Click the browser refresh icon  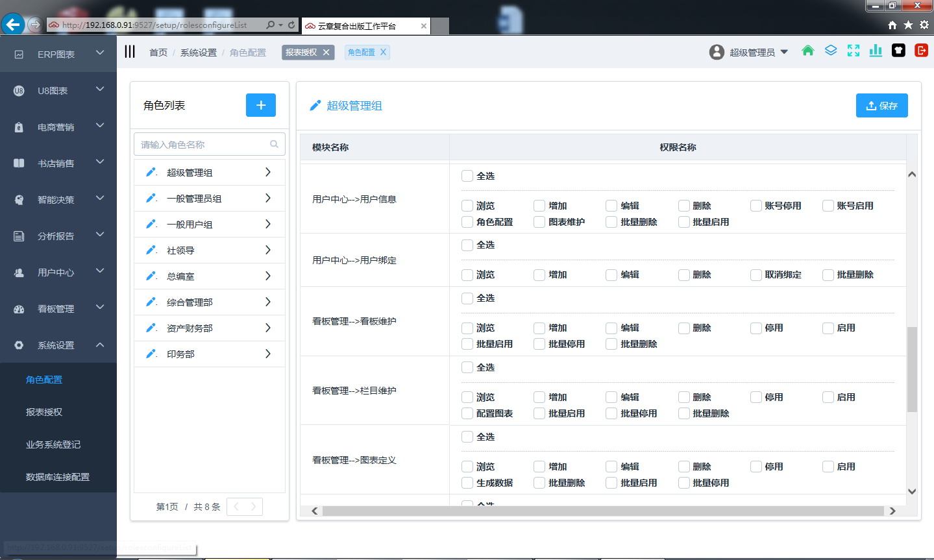291,25
